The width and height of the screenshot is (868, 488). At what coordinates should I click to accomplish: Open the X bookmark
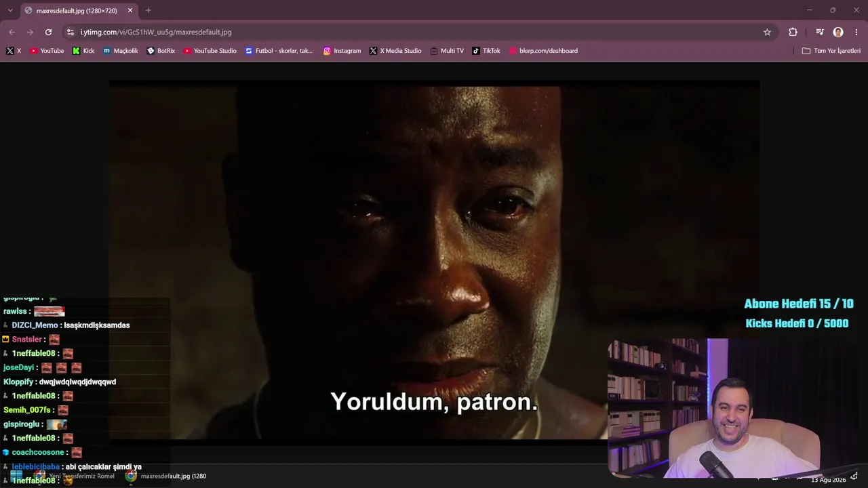14,51
